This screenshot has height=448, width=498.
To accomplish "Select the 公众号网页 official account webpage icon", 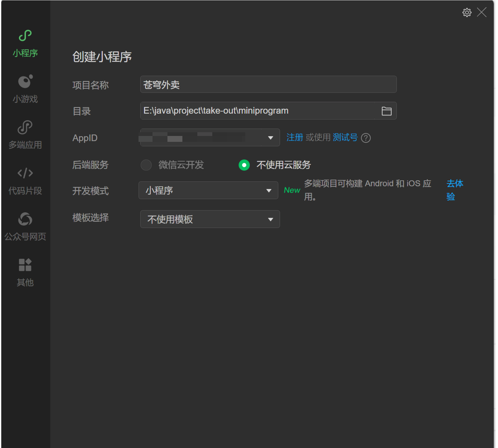I will (x=25, y=219).
